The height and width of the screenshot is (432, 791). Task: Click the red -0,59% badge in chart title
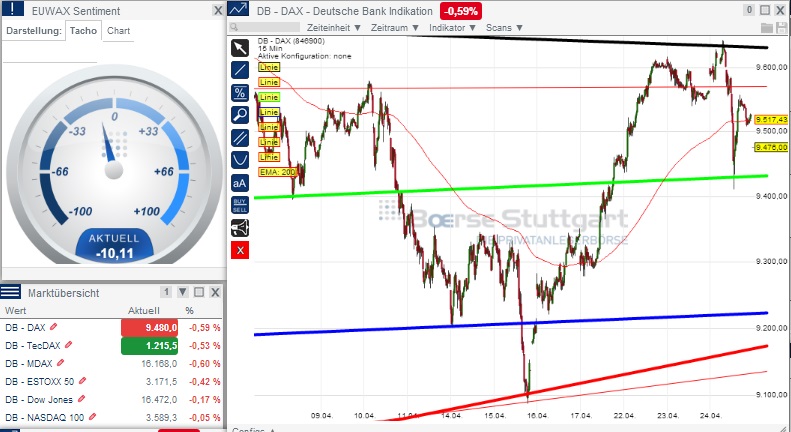click(x=461, y=11)
